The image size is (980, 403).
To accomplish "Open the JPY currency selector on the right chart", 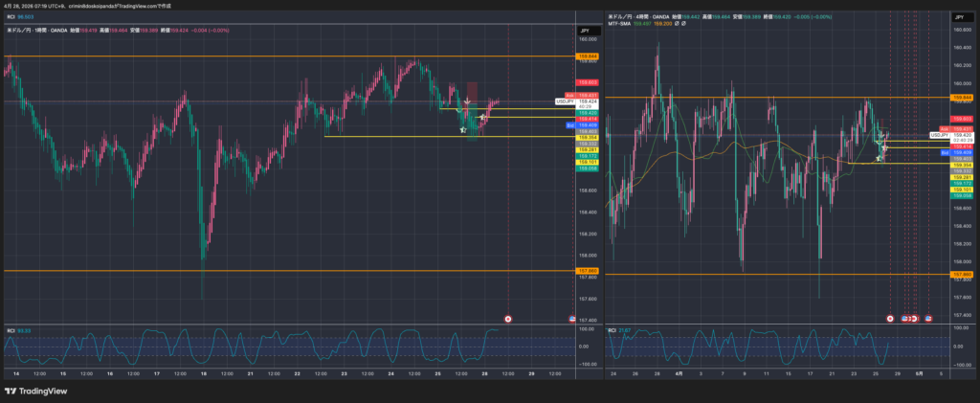I will click(958, 17).
